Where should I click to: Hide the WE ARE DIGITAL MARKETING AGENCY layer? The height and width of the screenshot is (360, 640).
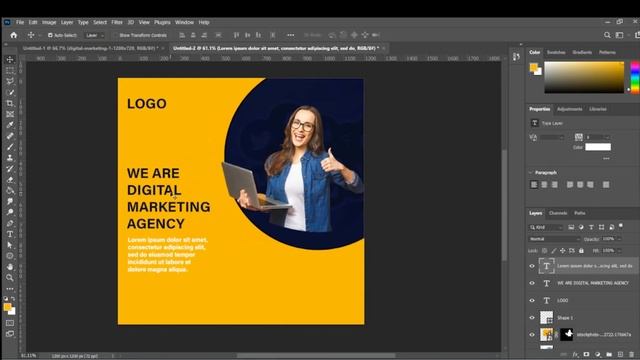click(532, 283)
